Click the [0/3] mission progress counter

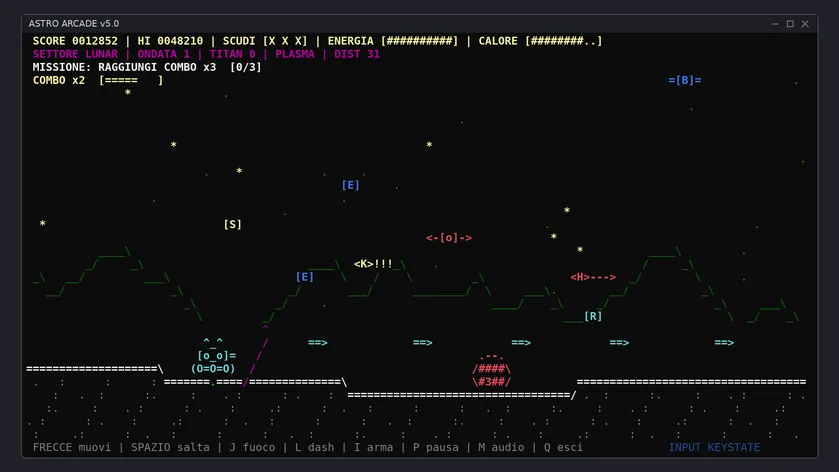pyautogui.click(x=246, y=67)
